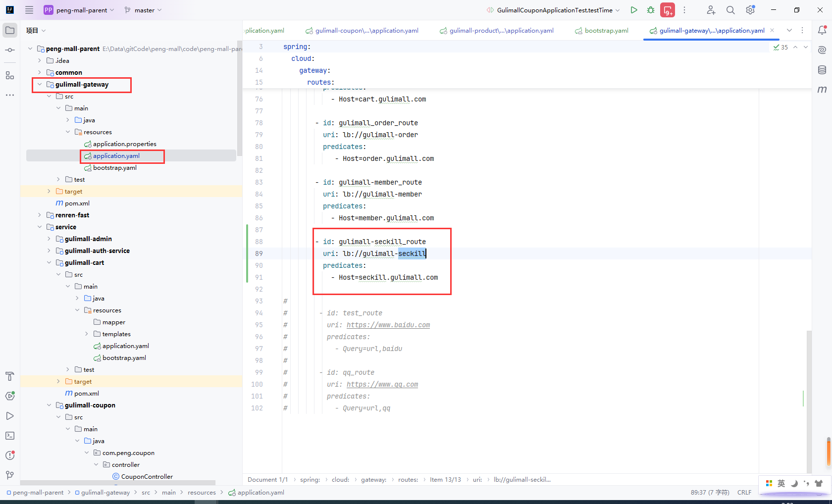Open the Structure tool window

[x=10, y=75]
